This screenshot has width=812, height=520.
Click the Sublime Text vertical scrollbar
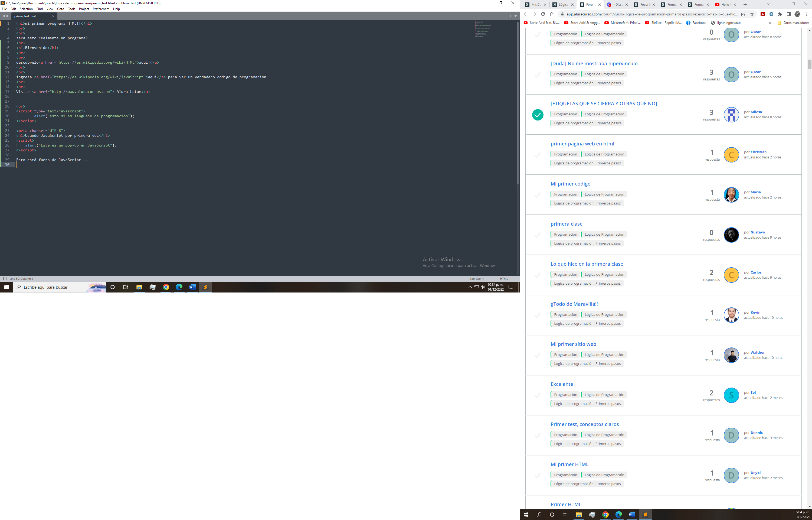518,103
